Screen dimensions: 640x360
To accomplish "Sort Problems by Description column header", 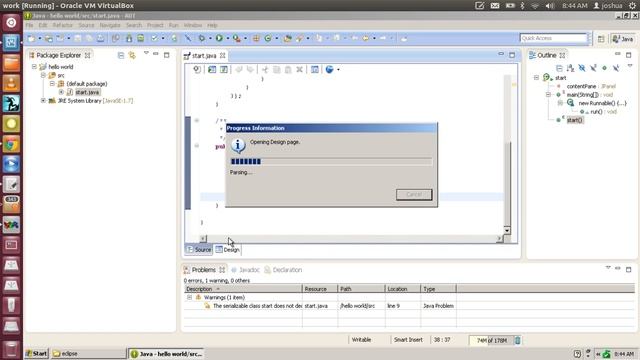I will (243, 289).
